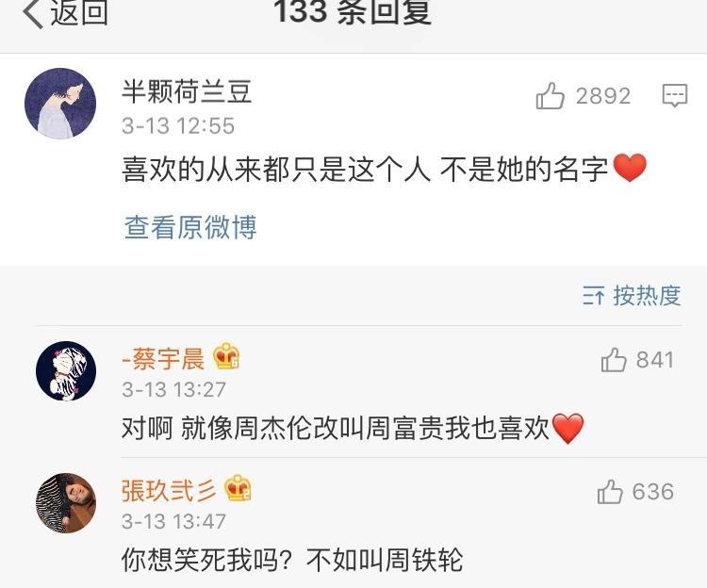Open 查看原微博 link
This screenshot has height=588, width=707.
pos(190,227)
